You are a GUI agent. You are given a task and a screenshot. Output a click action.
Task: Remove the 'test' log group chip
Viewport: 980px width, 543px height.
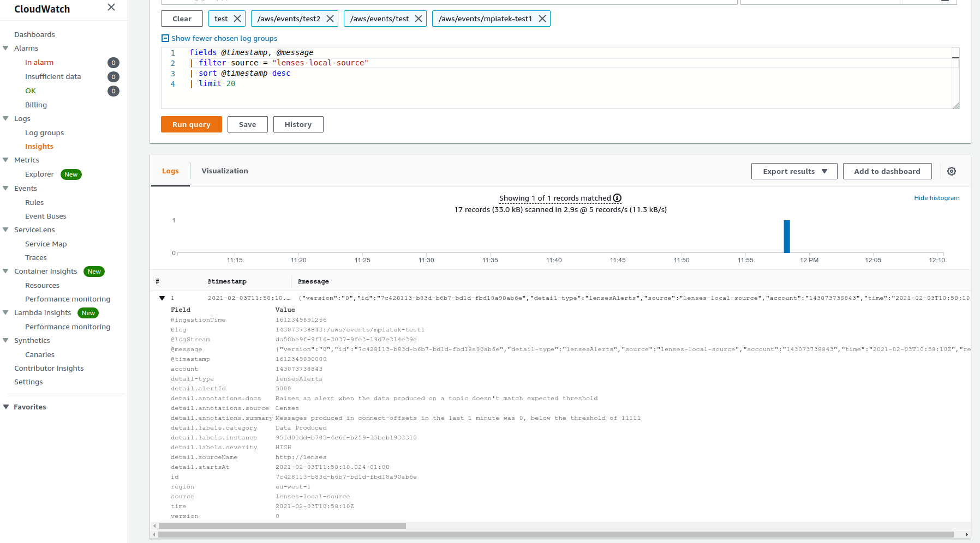coord(237,19)
